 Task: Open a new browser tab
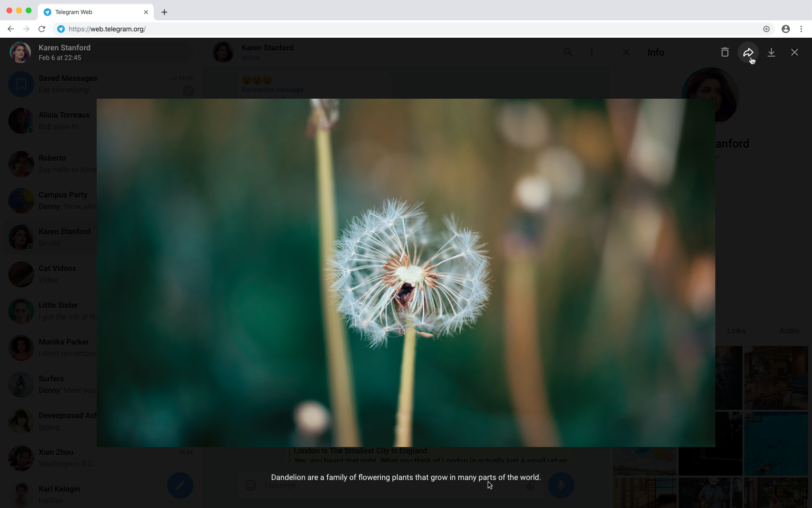click(164, 12)
